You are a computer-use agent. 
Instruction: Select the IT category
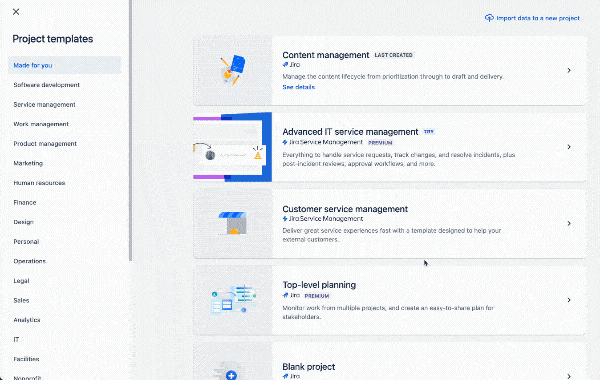click(16, 339)
